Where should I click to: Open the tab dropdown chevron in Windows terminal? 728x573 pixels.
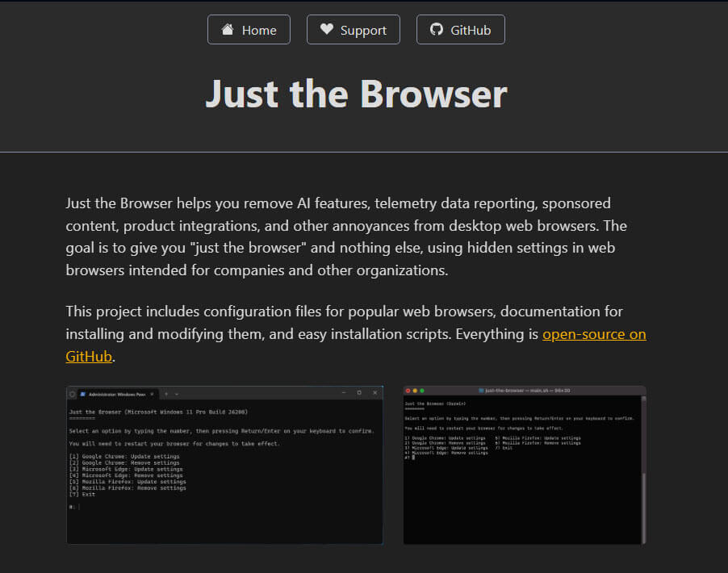[177, 394]
